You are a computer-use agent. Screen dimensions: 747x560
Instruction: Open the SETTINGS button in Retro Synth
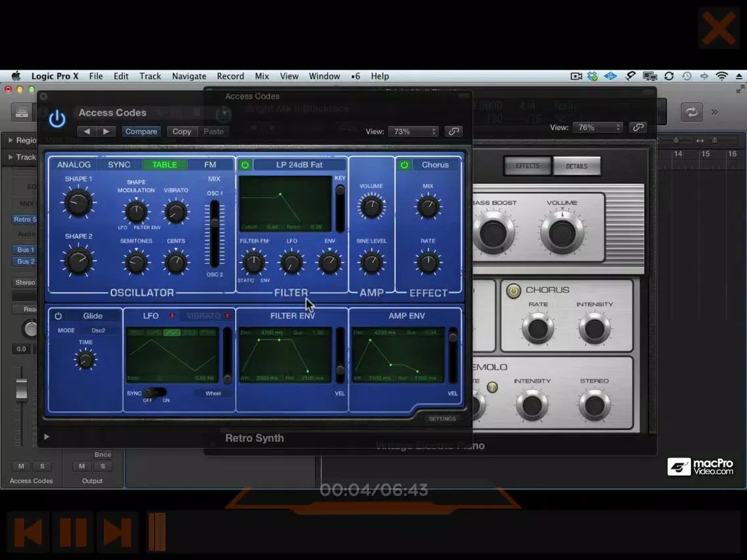pyautogui.click(x=442, y=419)
